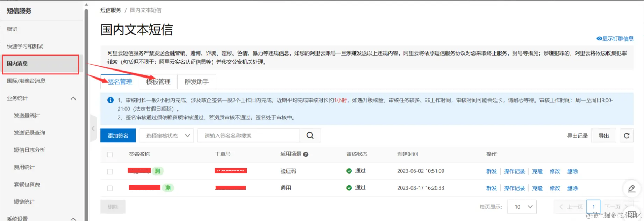The width and height of the screenshot is (644, 221).
Task: Click 删除 in the 通用 row
Action: coord(572,188)
